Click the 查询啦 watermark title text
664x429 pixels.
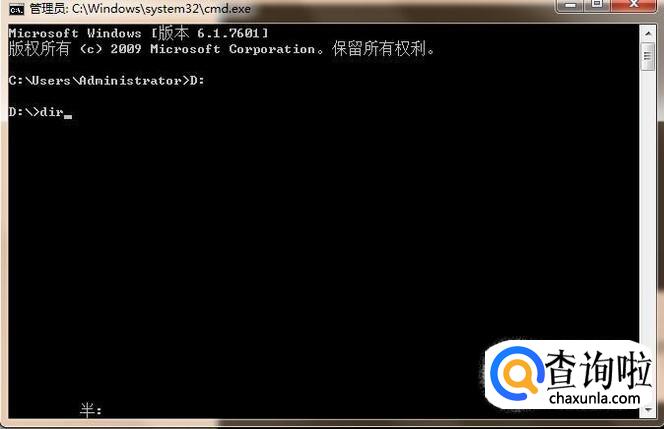point(598,370)
